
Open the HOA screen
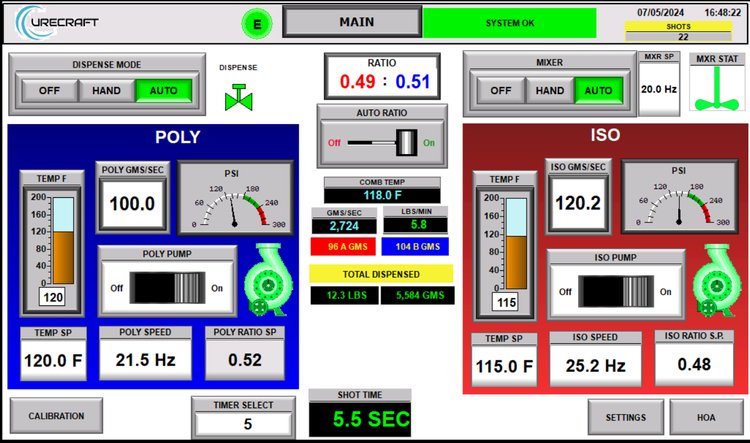(706, 417)
